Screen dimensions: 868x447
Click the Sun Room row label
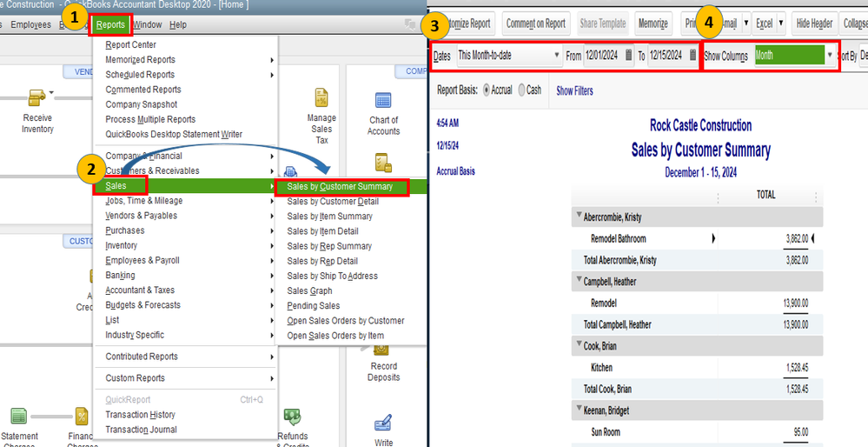coord(606,432)
